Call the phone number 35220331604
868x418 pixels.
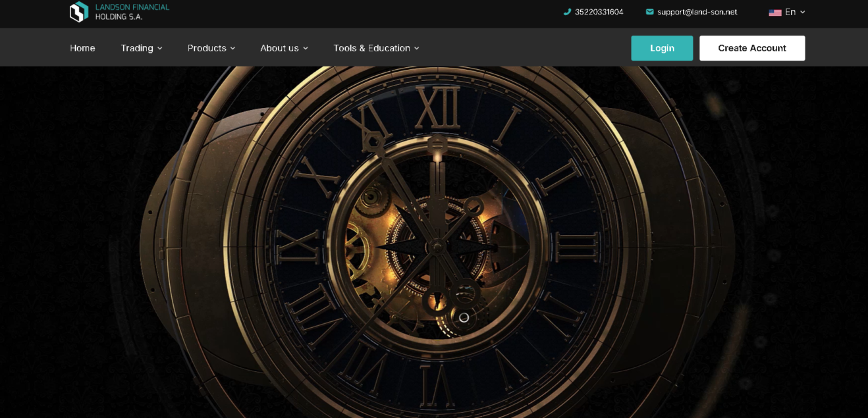point(599,12)
